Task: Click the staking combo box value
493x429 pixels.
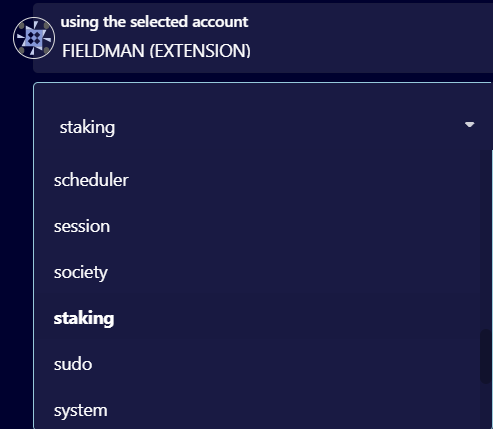Action: point(87,127)
